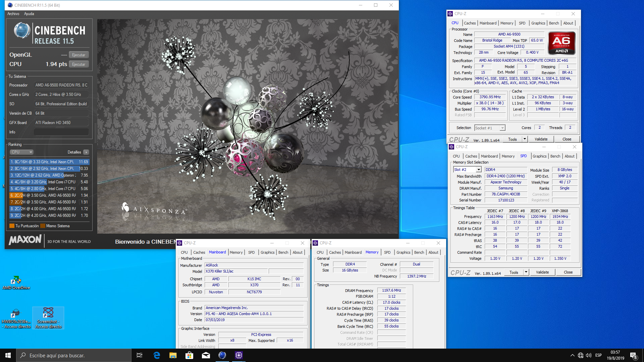Click the taskbar search box
This screenshot has width=644, height=362.
[74, 355]
